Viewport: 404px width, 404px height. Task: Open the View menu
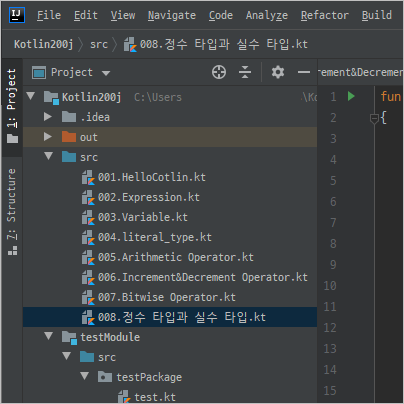[x=123, y=15]
